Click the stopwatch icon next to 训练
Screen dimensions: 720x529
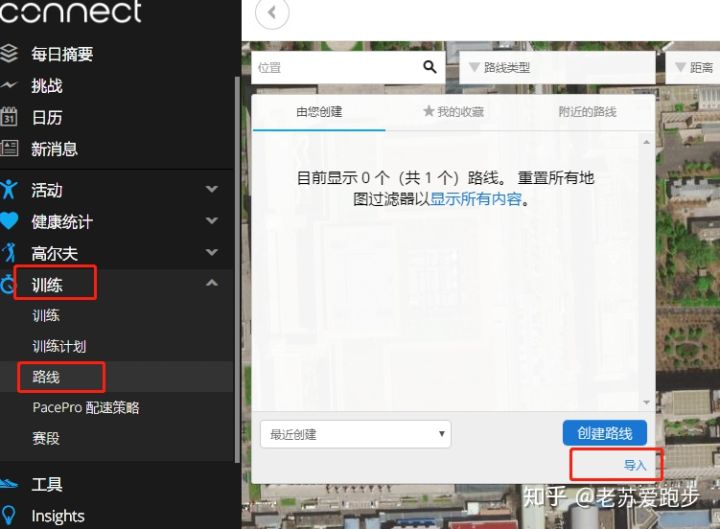tap(7, 284)
